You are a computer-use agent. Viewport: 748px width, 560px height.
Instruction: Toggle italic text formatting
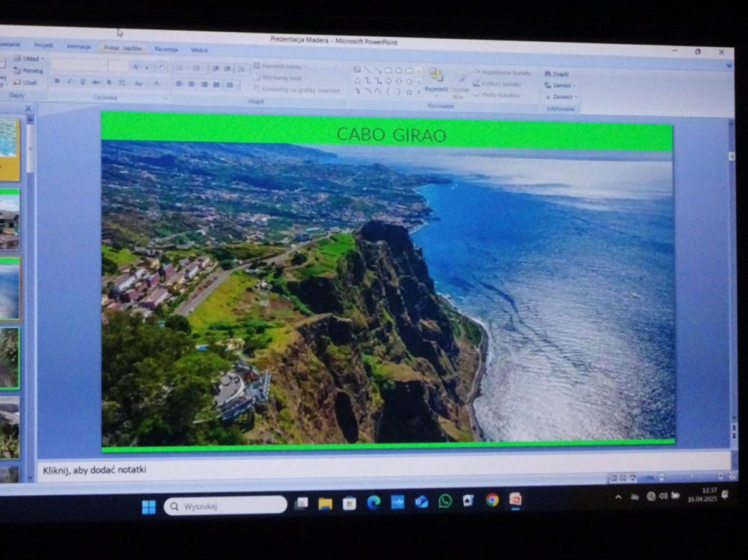point(69,81)
